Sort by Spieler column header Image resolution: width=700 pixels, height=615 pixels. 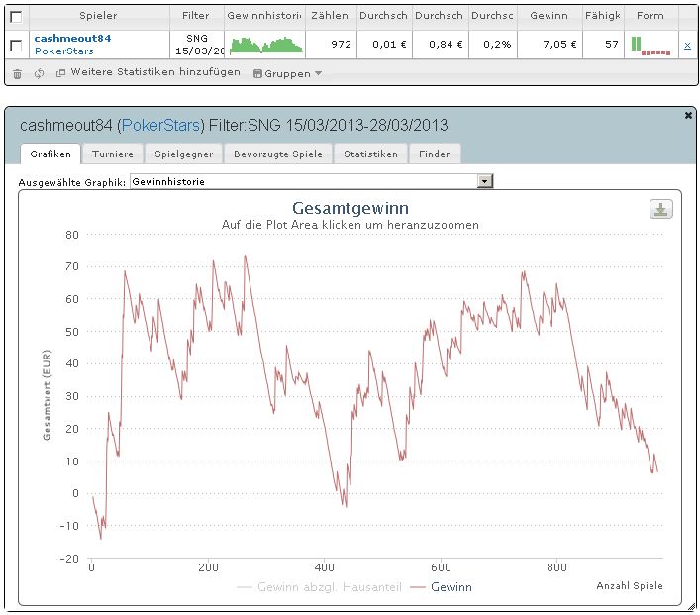point(98,16)
